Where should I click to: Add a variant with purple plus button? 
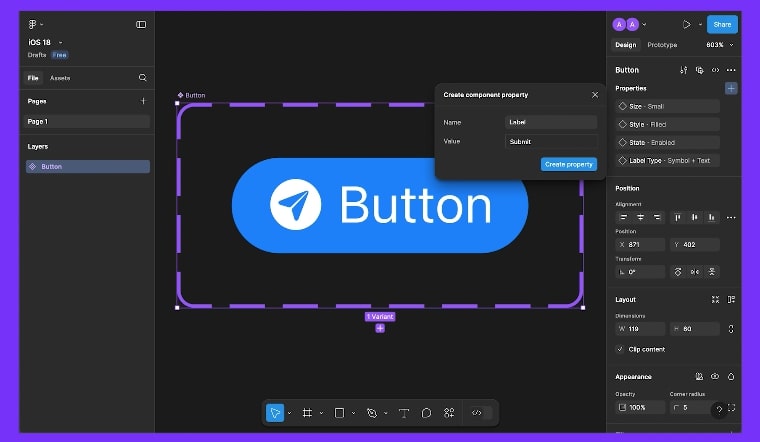tap(380, 329)
